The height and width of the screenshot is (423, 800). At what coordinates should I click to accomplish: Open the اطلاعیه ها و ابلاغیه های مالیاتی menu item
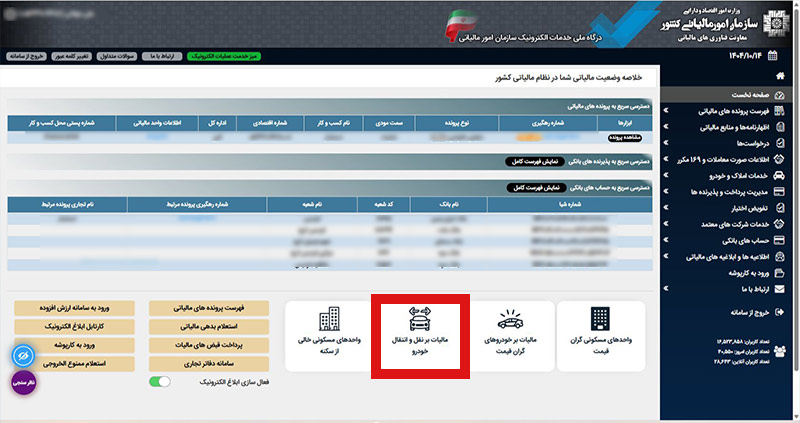pyautogui.click(x=727, y=257)
